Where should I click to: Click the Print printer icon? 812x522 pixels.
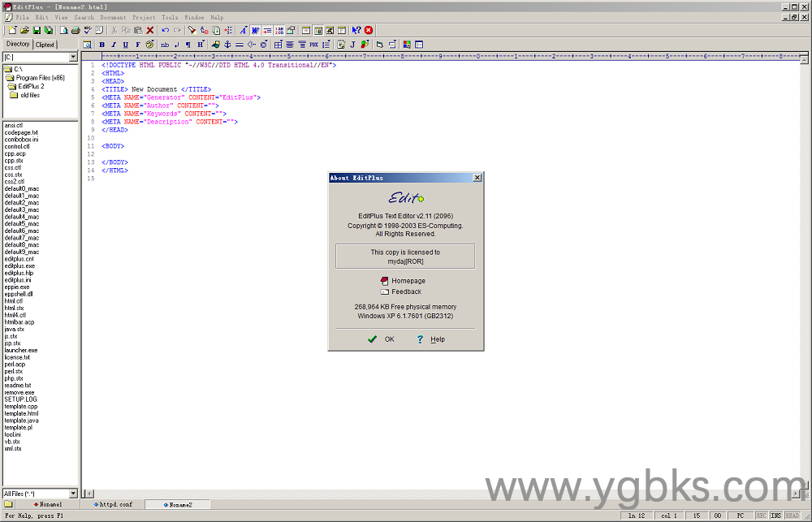pyautogui.click(x=76, y=30)
